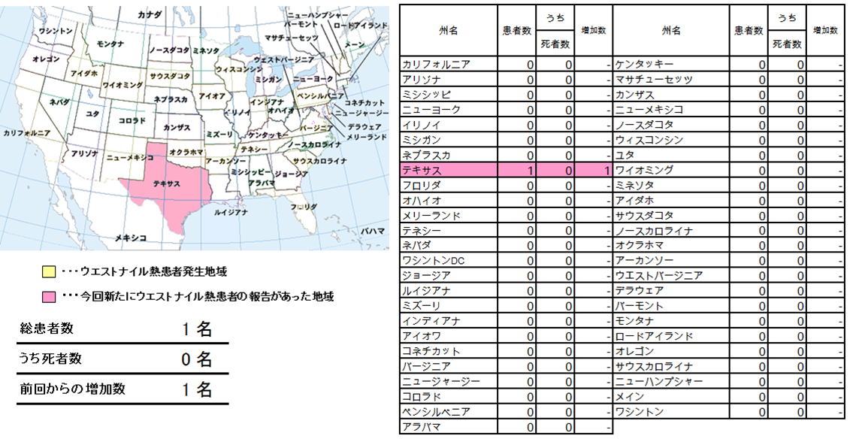This screenshot has width=868, height=439.
Task: Click the legend text 今回新たにウエストナイル熱患者の報告があった地域
Action: tap(207, 297)
